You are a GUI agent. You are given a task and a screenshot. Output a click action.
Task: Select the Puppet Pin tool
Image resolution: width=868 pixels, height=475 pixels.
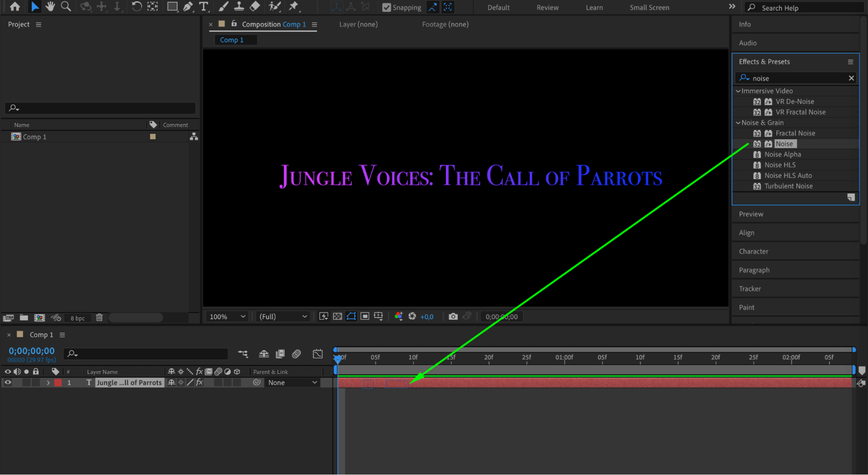point(294,7)
